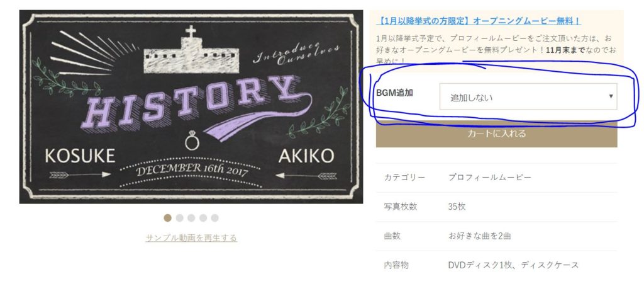Select the first carousel dot
644x291 pixels.
coord(167,218)
